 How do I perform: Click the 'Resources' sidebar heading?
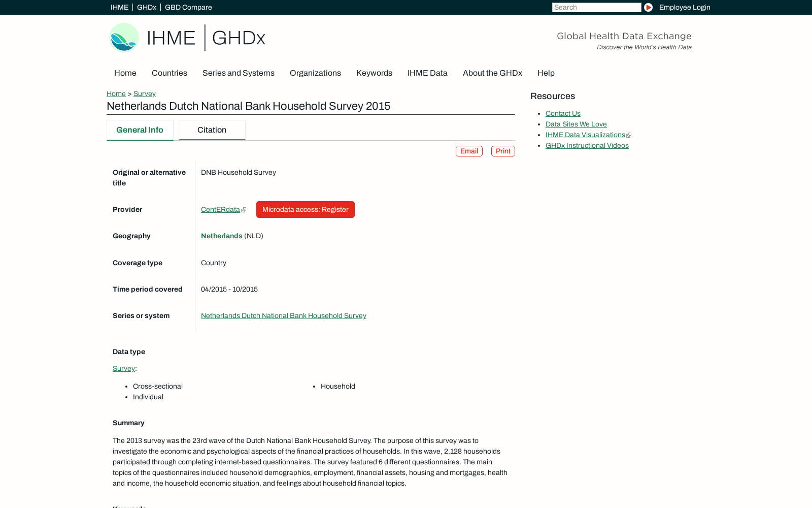tap(553, 97)
